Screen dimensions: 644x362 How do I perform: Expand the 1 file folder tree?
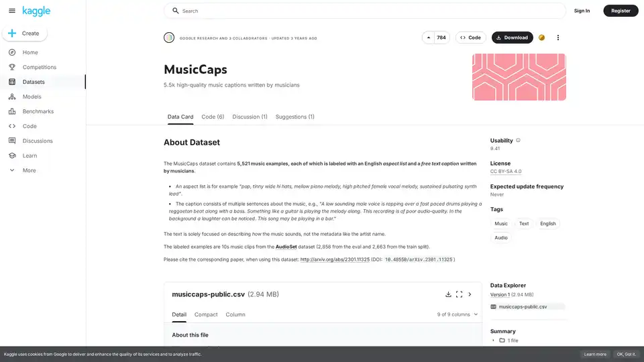tap(493, 341)
